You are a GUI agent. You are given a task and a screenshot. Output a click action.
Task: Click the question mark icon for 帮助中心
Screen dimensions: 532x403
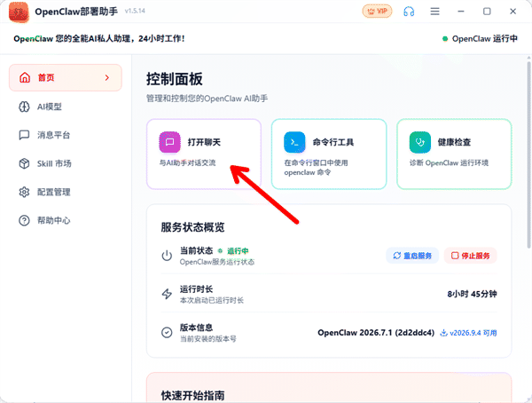[24, 220]
